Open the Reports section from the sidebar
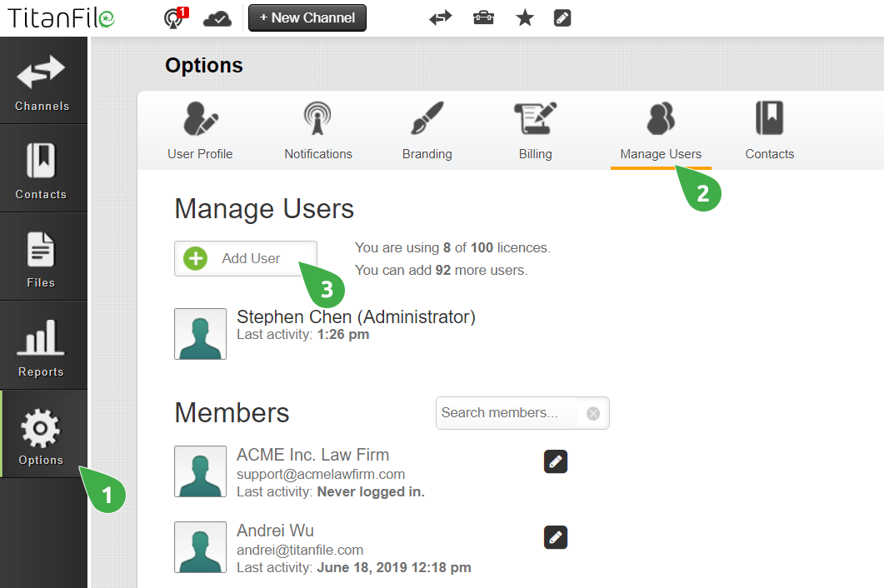Viewport: 884px width, 588px height. [43, 346]
